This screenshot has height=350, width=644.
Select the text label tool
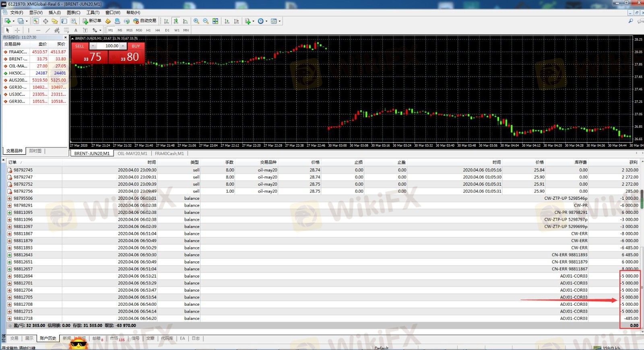pyautogui.click(x=85, y=30)
